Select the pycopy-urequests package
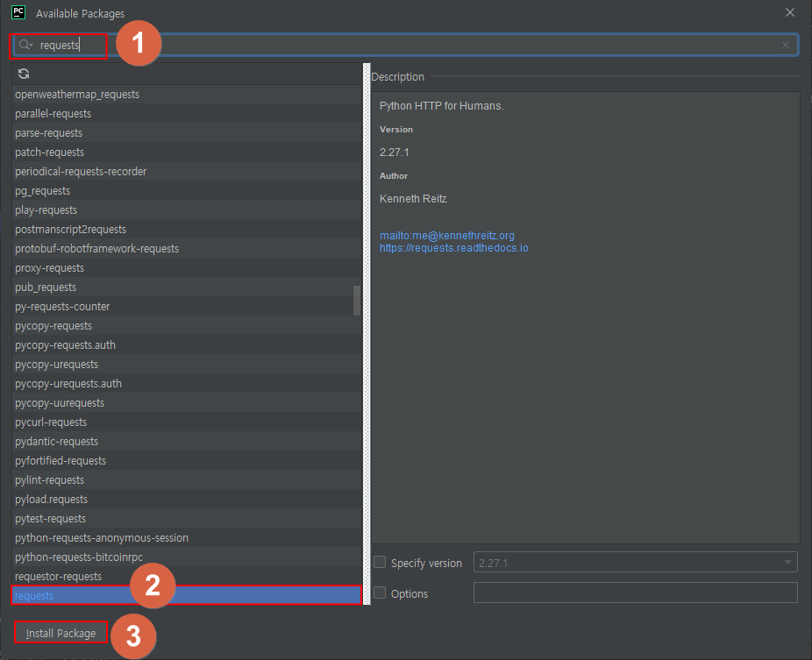The width and height of the screenshot is (812, 660). [187, 364]
